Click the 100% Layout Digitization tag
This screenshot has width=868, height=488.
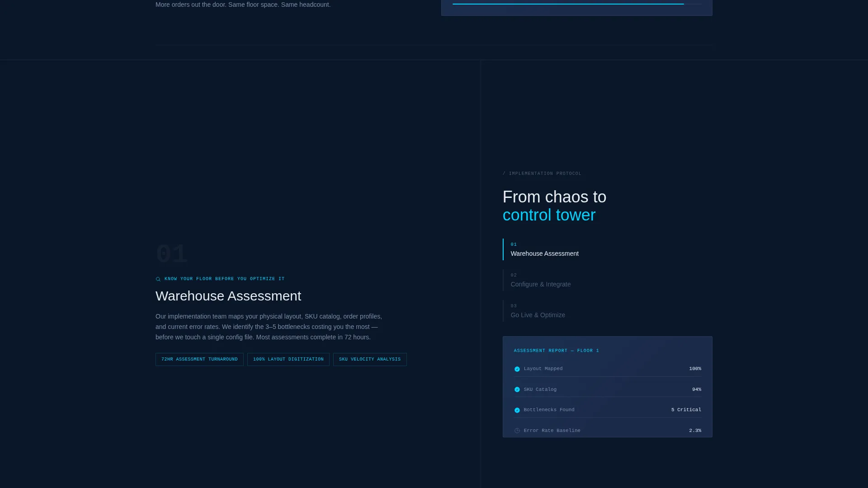(288, 359)
